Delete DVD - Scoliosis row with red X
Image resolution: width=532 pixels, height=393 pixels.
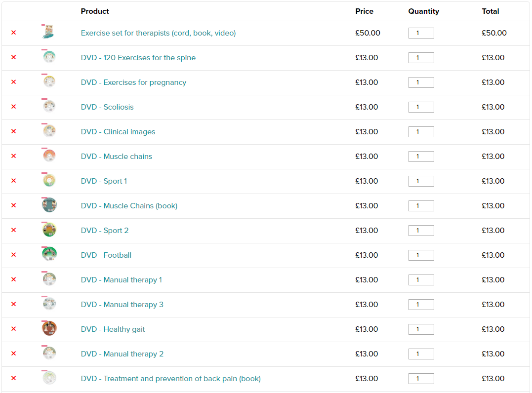[x=13, y=107]
